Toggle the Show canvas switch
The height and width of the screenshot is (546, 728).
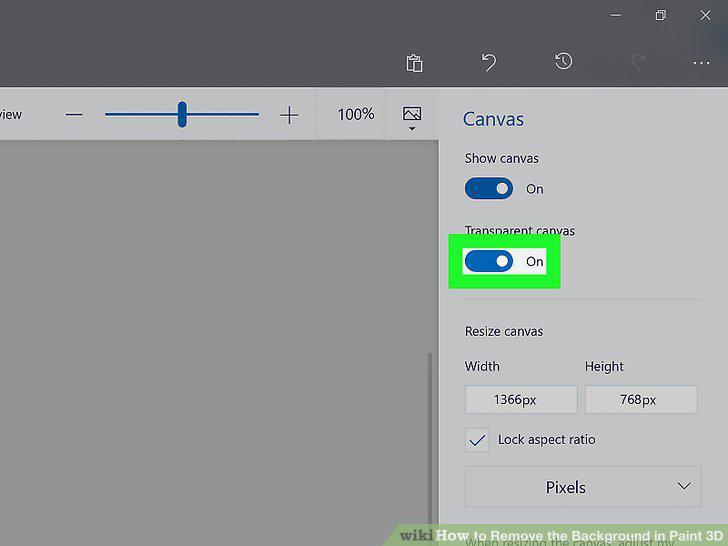tap(489, 188)
